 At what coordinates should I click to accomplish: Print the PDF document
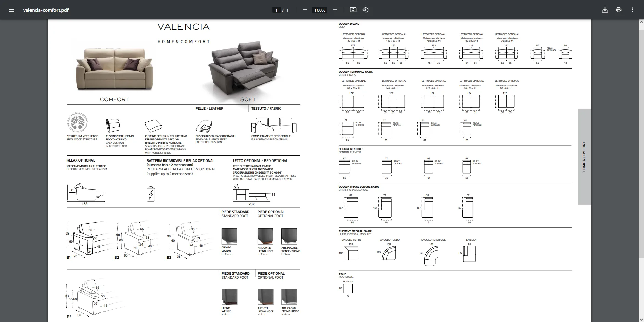pyautogui.click(x=618, y=10)
